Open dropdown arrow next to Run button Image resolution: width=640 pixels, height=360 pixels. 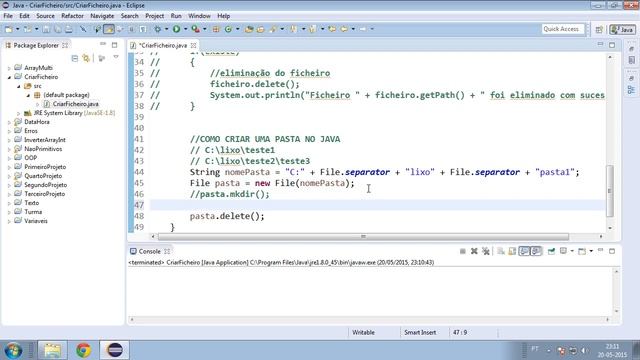click(185, 29)
